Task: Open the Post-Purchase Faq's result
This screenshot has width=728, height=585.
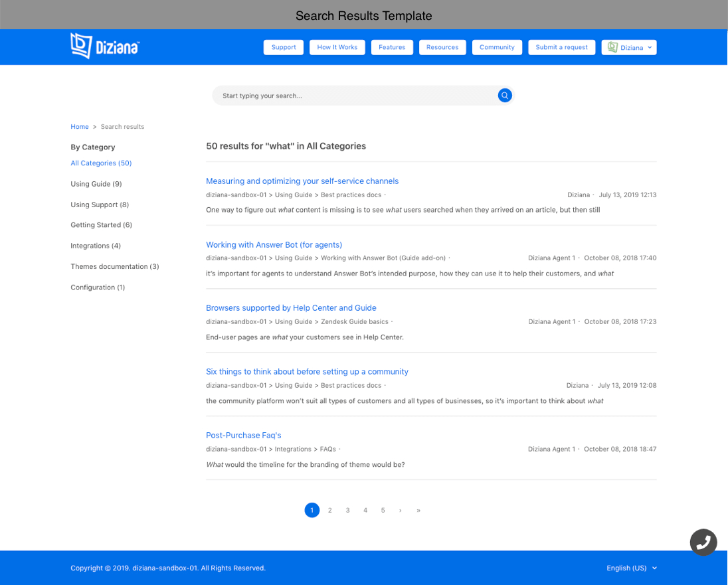Action: [x=244, y=436]
